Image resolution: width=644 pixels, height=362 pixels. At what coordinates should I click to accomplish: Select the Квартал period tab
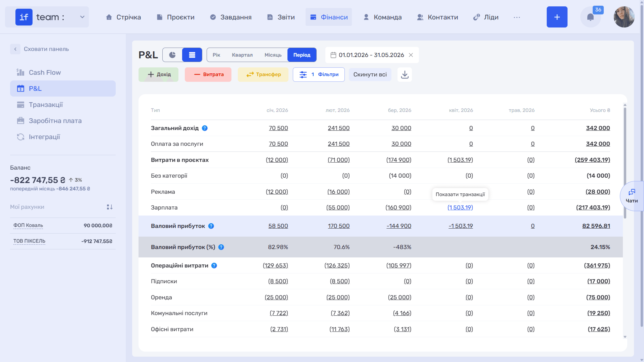242,55
